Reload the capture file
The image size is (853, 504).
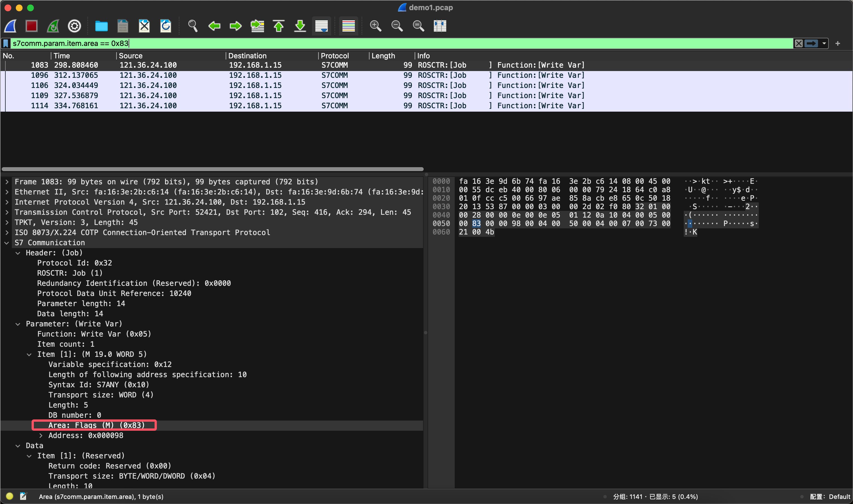click(x=166, y=26)
